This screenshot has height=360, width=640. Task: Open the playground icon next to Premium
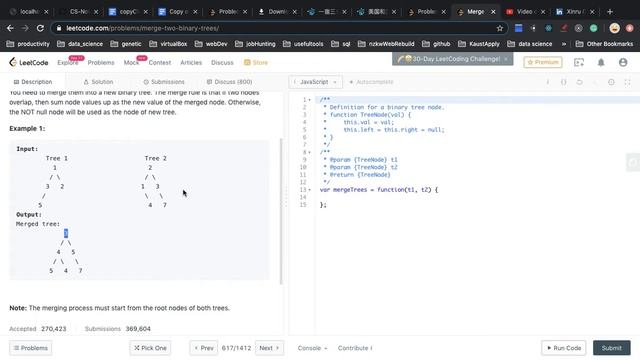(x=579, y=62)
